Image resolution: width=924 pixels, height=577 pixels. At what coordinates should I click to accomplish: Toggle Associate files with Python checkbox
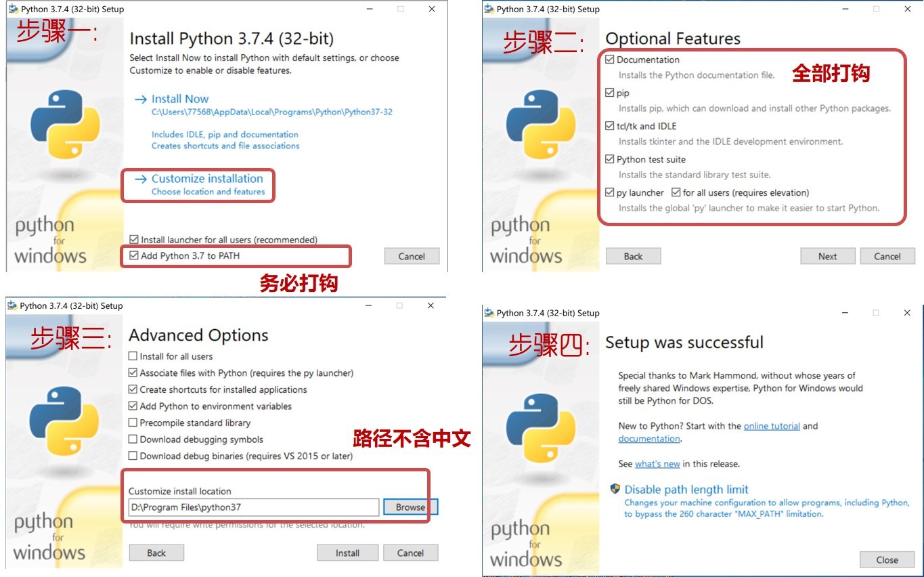[133, 372]
